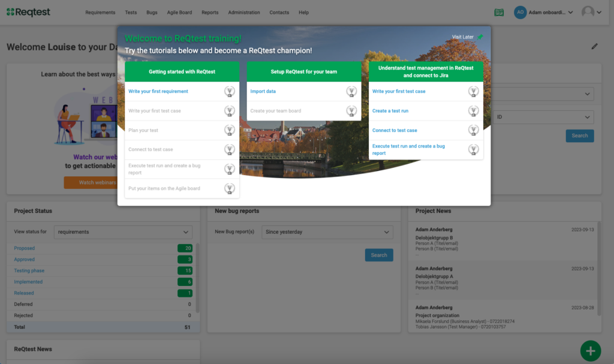614x364 pixels.
Task: Open the ID dropdown
Action: tap(543, 117)
